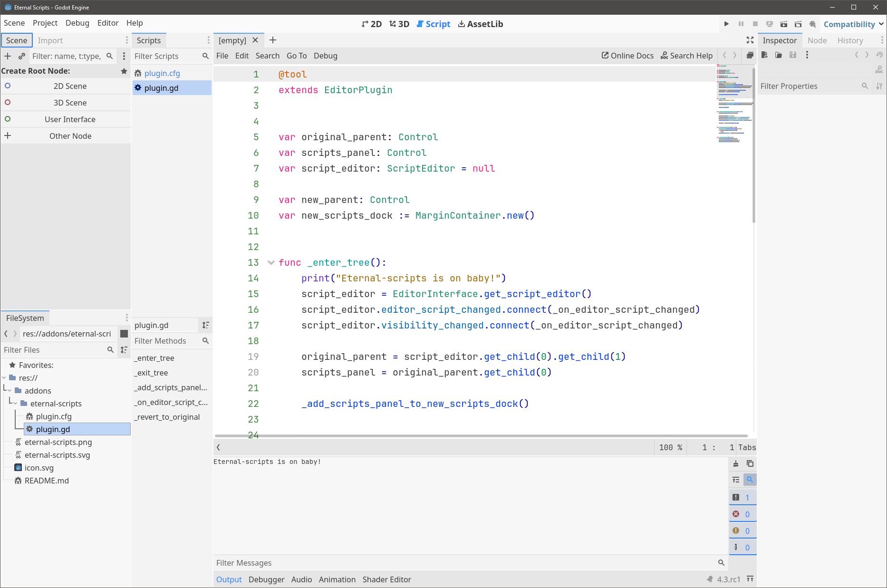Instantiate child scene with link icon
This screenshot has width=887, height=588.
(22, 56)
